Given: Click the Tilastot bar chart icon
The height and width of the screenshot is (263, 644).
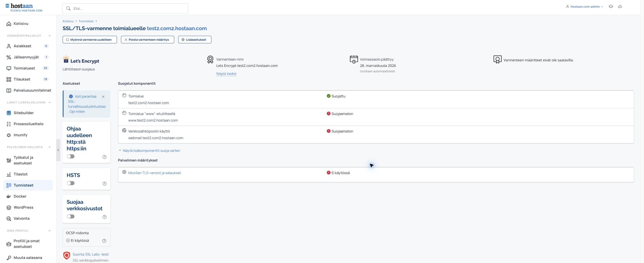Looking at the screenshot, I should pyautogui.click(x=9, y=174).
